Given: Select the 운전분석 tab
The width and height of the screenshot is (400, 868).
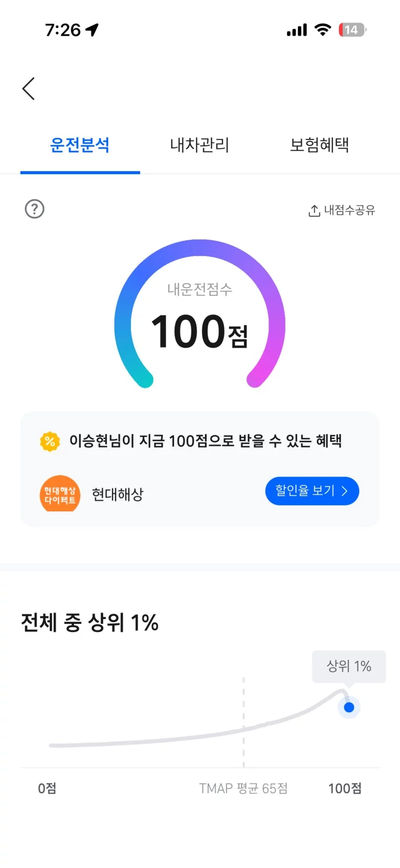Looking at the screenshot, I should pyautogui.click(x=80, y=145).
